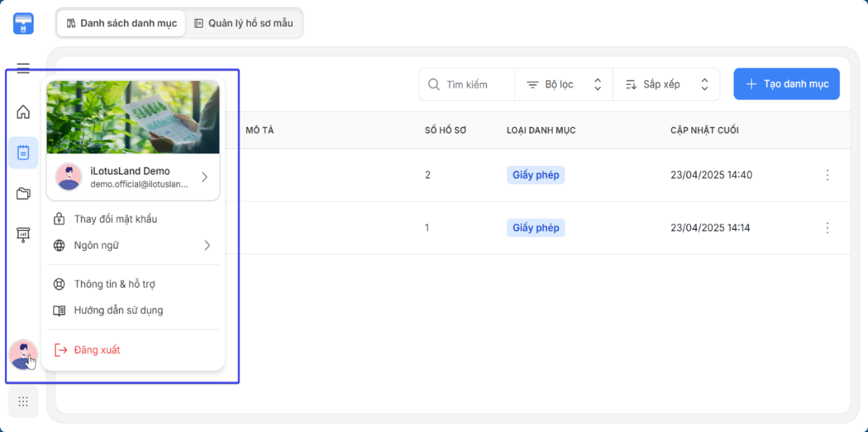Click iLotusLand Demo account name

pos(130,171)
